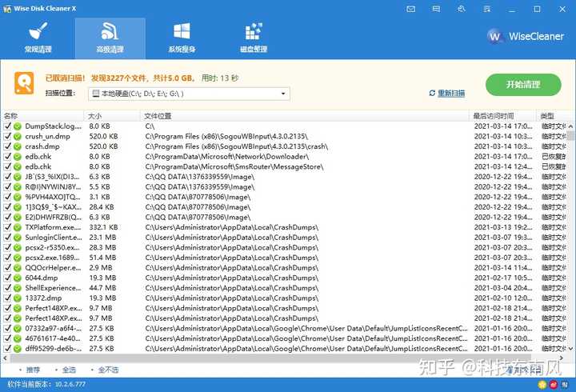Open the 扫描位置 drive dropdown
The width and height of the screenshot is (576, 392).
pos(189,94)
